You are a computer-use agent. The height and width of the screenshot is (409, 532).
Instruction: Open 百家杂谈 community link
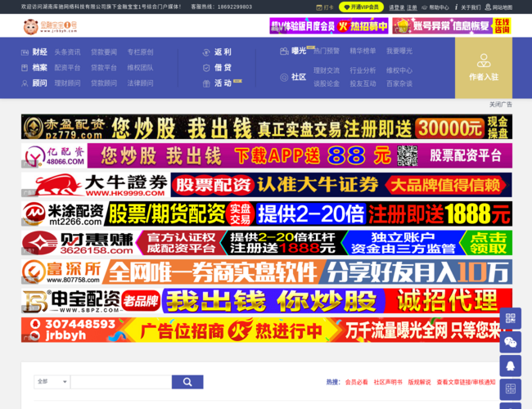pyautogui.click(x=399, y=83)
